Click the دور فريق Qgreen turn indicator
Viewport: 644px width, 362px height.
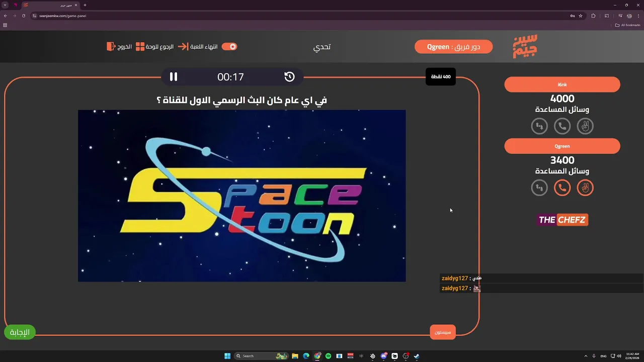click(454, 47)
